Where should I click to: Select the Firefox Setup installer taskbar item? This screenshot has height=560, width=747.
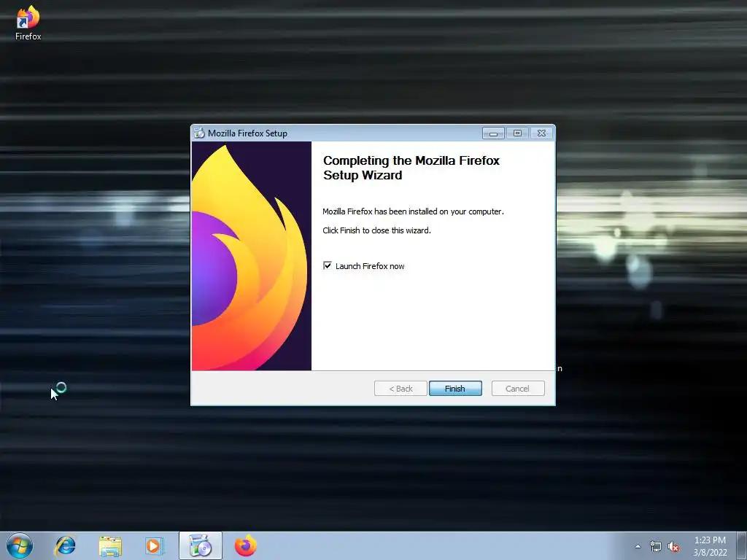point(200,545)
